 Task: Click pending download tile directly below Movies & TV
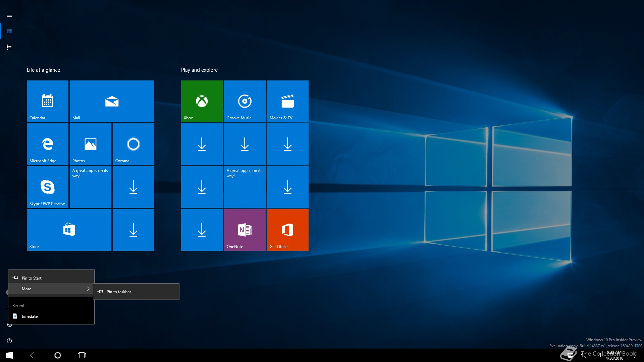[288, 144]
